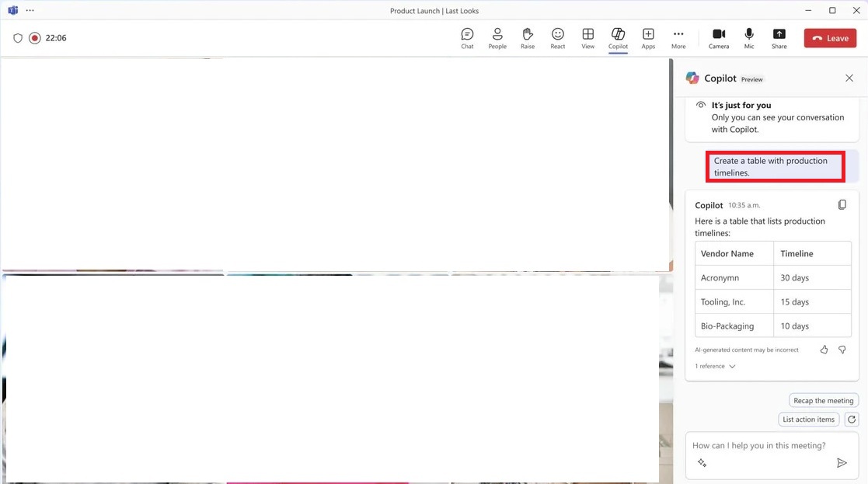
Task: Give thumbs down to Copilot response
Action: pos(842,350)
